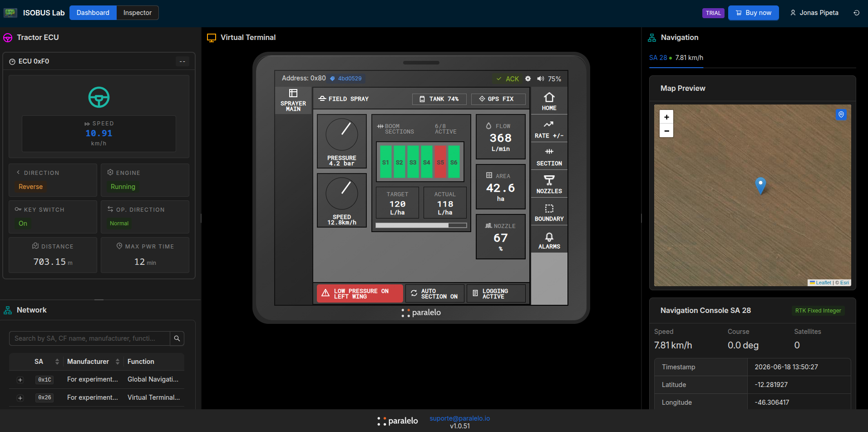Click the 4bd0529 version tag
Image resolution: width=868 pixels, height=432 pixels.
coord(346,79)
